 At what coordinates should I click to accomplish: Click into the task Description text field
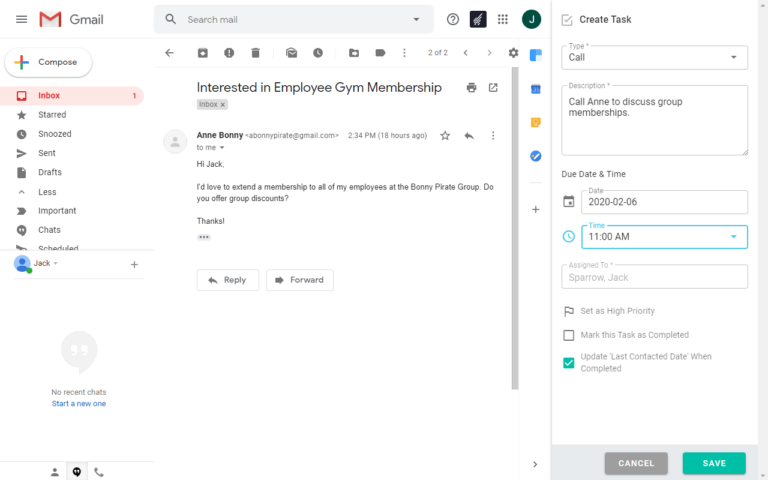point(654,120)
